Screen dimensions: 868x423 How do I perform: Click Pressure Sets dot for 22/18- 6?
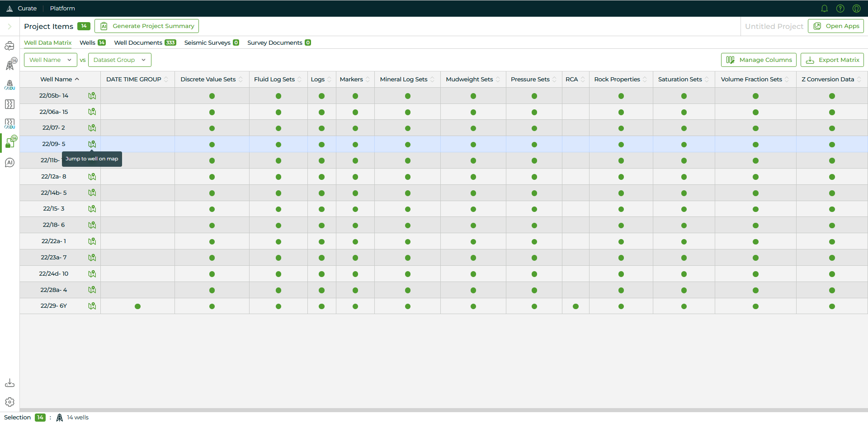click(x=534, y=226)
